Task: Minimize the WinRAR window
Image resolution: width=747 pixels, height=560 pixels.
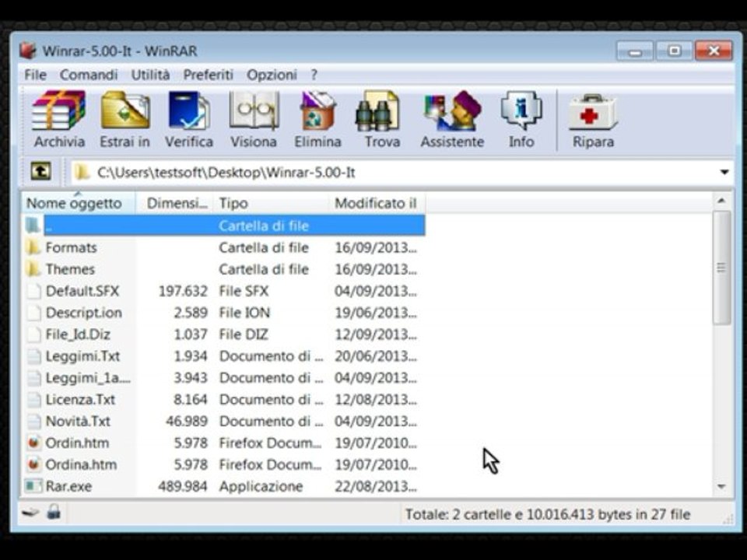Action: pos(635,51)
